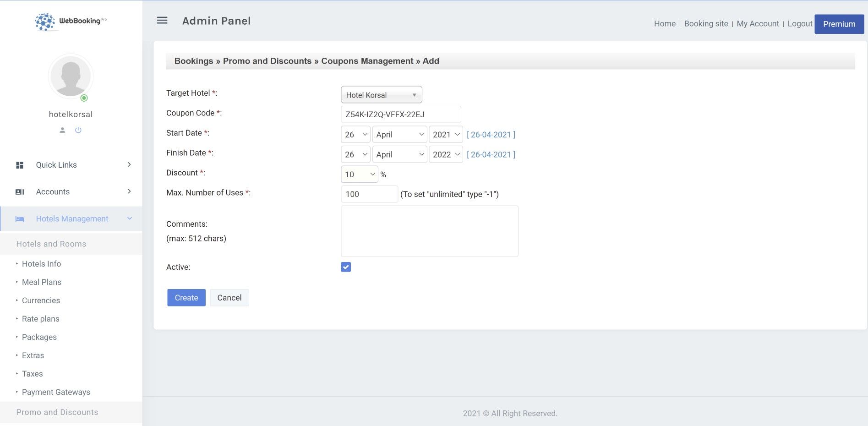Click the hamburger menu icon
Viewport: 868px width, 426px height.
pyautogui.click(x=162, y=21)
